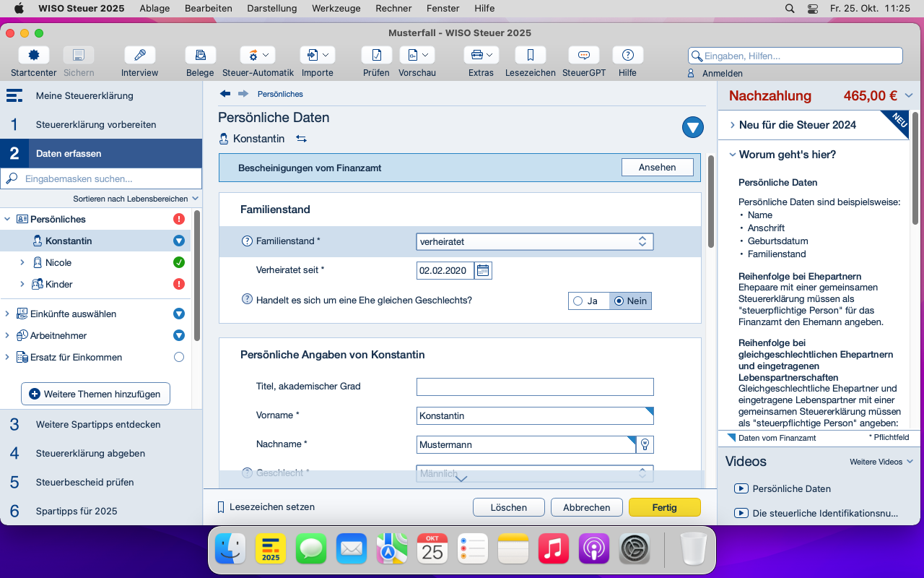Collapse the Worum geht's hier section

pos(732,155)
